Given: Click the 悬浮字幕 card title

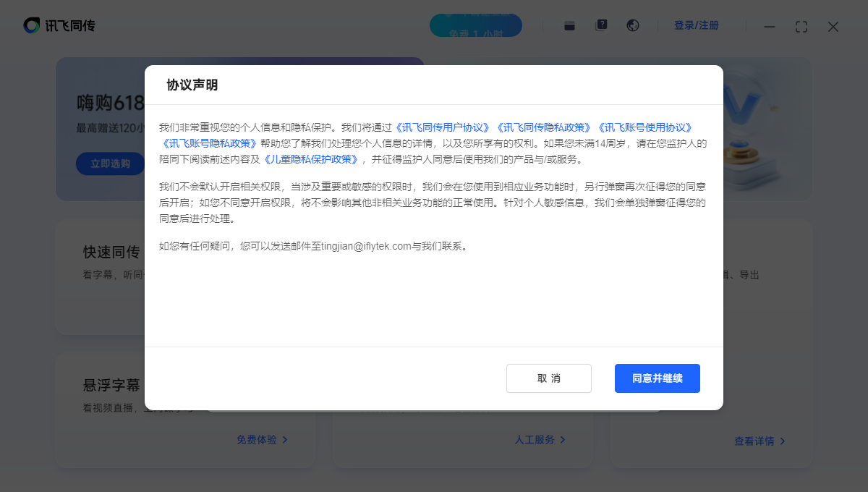Looking at the screenshot, I should point(111,384).
